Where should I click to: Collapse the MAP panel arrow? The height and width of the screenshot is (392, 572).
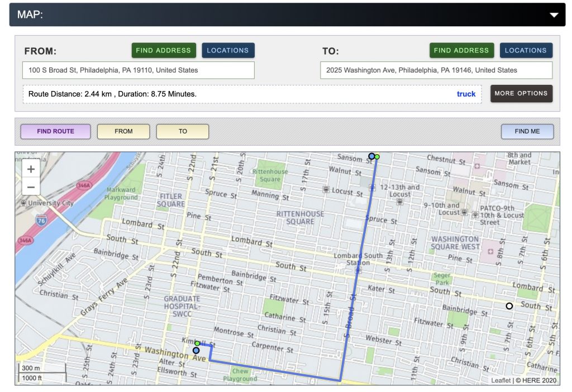[x=554, y=15]
